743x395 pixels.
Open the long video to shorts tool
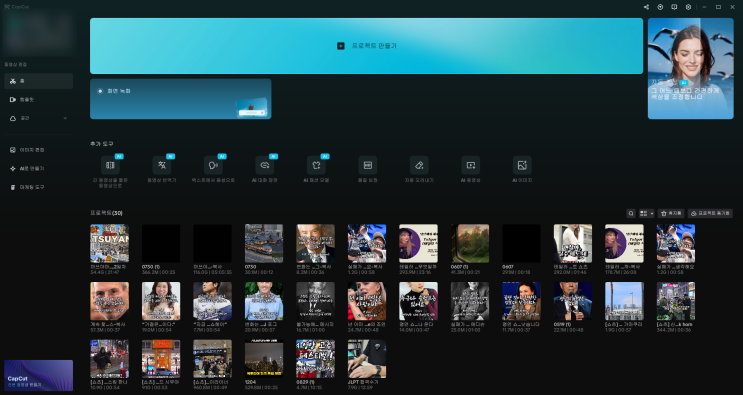coord(110,165)
